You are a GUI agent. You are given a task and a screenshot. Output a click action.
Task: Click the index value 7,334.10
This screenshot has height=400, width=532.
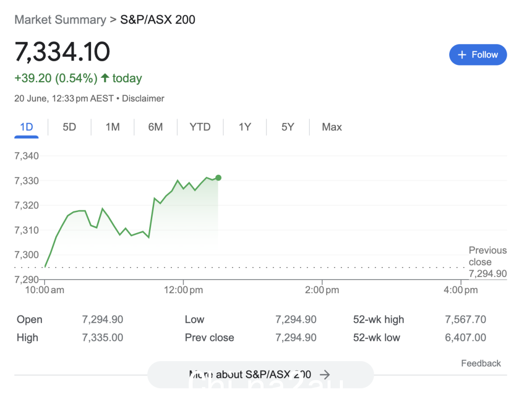pyautogui.click(x=63, y=52)
